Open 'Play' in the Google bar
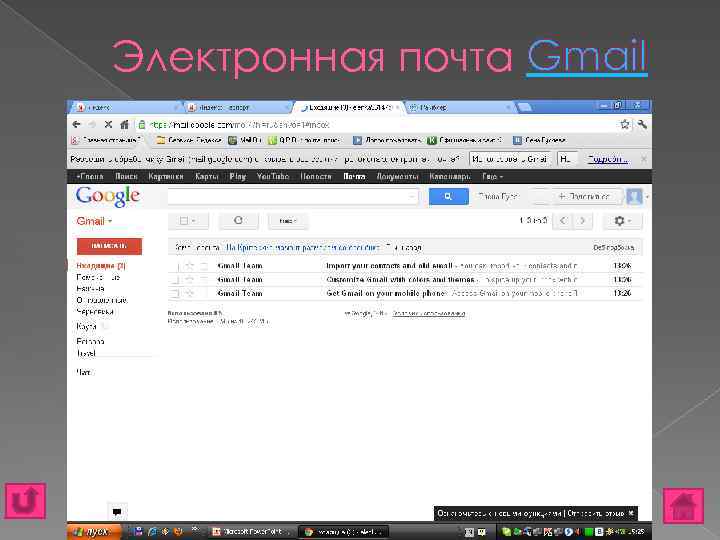Image resolution: width=720 pixels, height=540 pixels. tap(237, 176)
